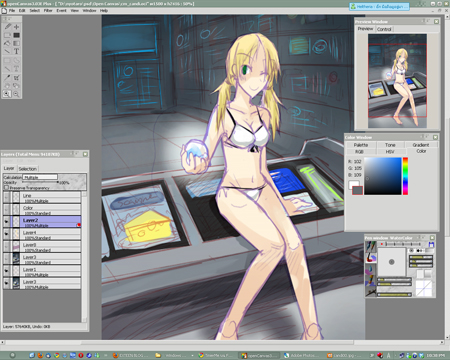Pick a hue on rainbow strip
The width and height of the screenshot is (450, 360).
pos(405,176)
